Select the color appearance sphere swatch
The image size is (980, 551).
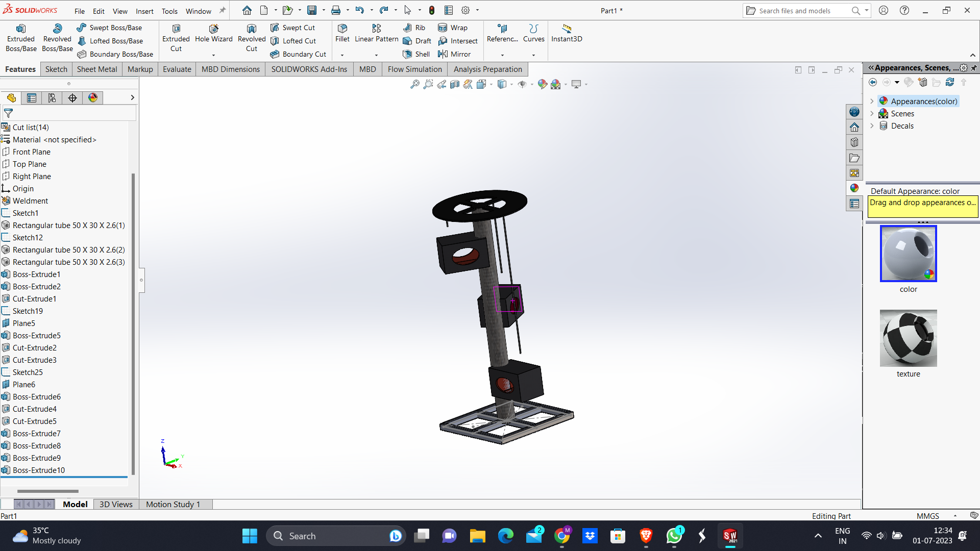(x=908, y=254)
